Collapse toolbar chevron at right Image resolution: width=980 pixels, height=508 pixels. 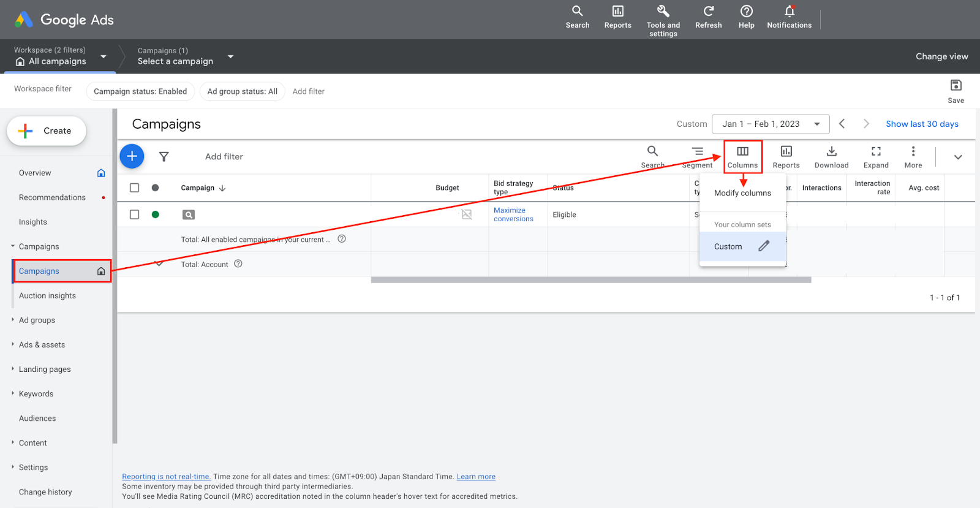pyautogui.click(x=958, y=157)
